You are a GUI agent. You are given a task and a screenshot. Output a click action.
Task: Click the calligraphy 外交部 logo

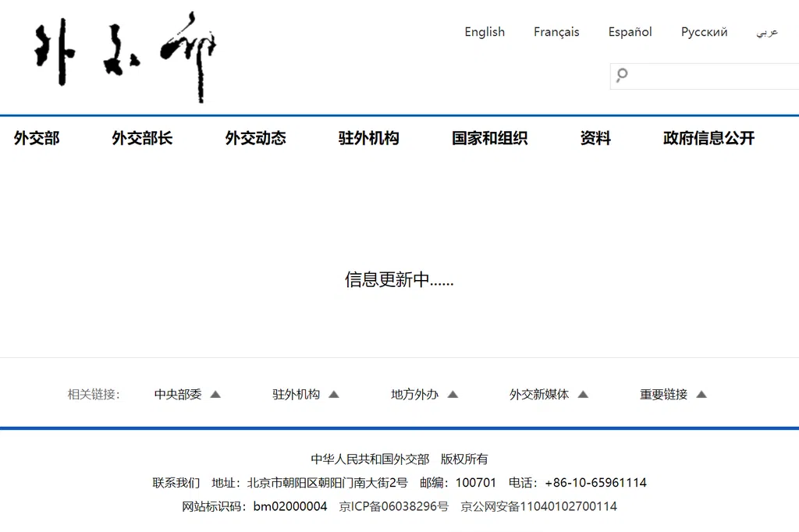(125, 57)
